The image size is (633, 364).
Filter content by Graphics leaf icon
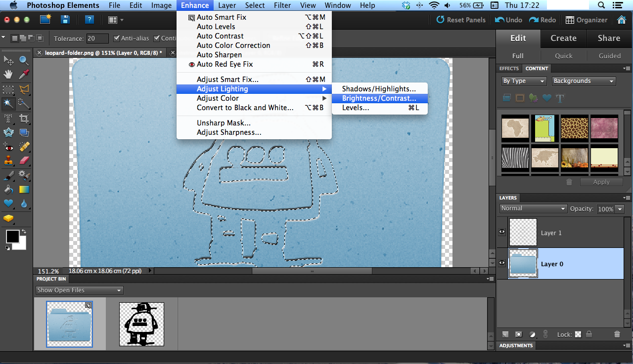click(x=533, y=98)
